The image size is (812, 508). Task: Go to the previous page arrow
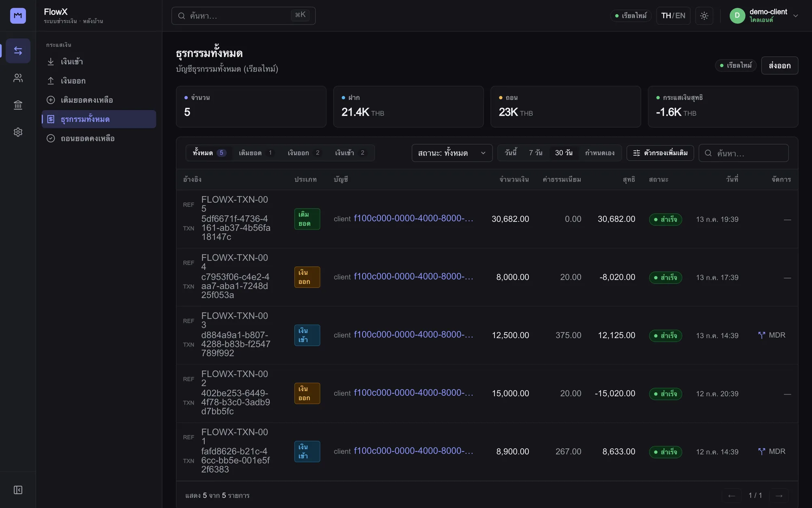coord(732,495)
